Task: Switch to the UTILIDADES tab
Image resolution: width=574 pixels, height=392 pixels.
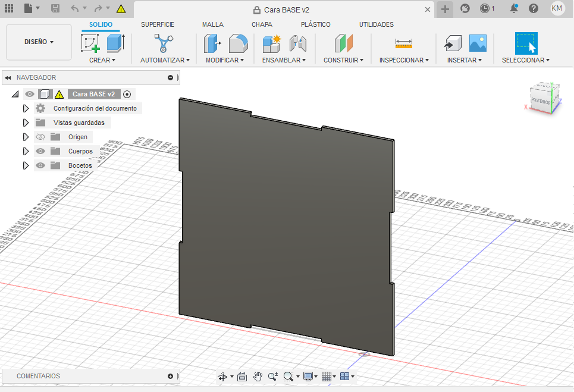Action: (x=377, y=24)
